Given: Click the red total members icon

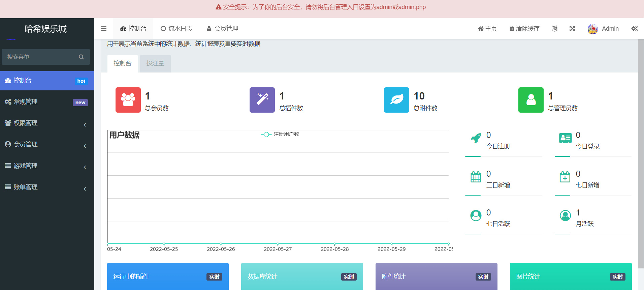Looking at the screenshot, I should pos(128,100).
